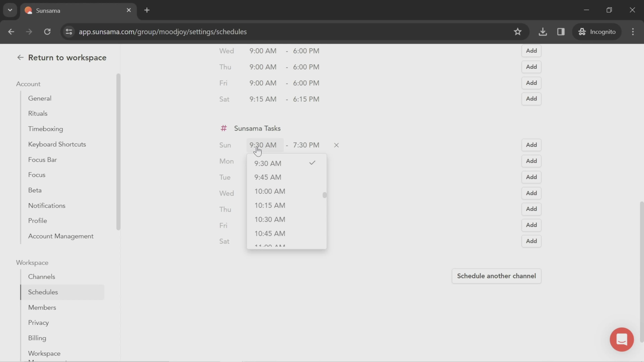Click the Sunsama Tasks channel icon

(224, 128)
